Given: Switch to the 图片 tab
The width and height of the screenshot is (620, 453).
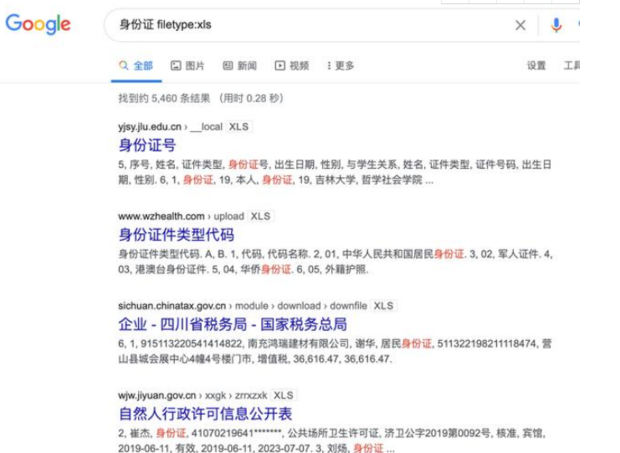Looking at the screenshot, I should point(187,66).
